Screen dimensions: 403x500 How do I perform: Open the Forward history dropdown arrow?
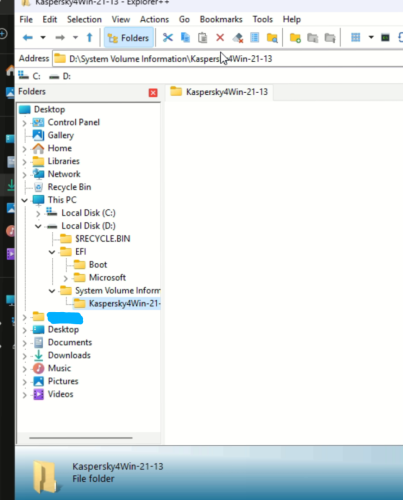tap(75, 38)
